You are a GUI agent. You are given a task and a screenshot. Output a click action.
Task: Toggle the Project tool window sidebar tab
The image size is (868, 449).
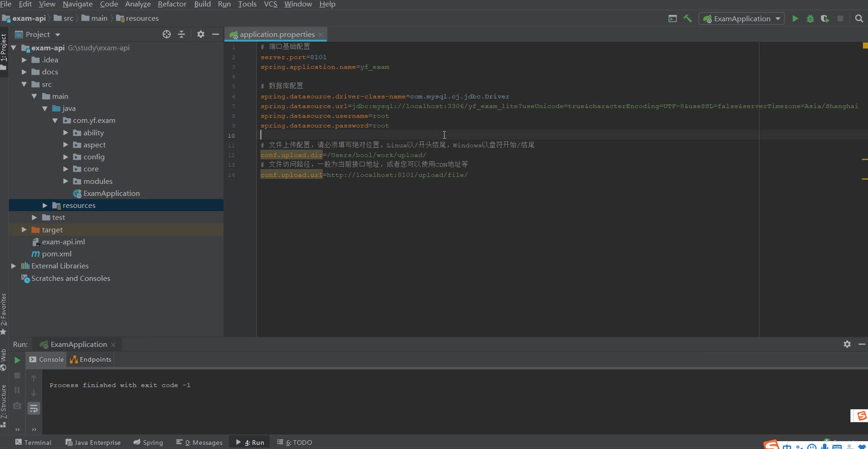coord(4,49)
